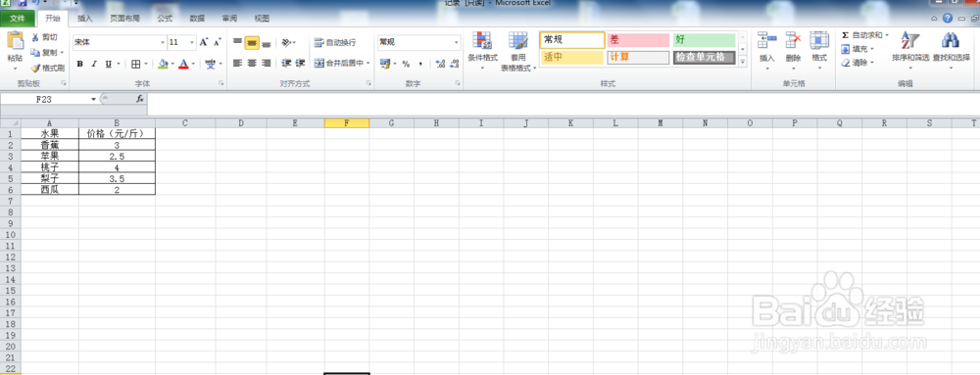Viewport: 980px width, 375px height.
Task: Decrease the indent level
Action: [286, 63]
